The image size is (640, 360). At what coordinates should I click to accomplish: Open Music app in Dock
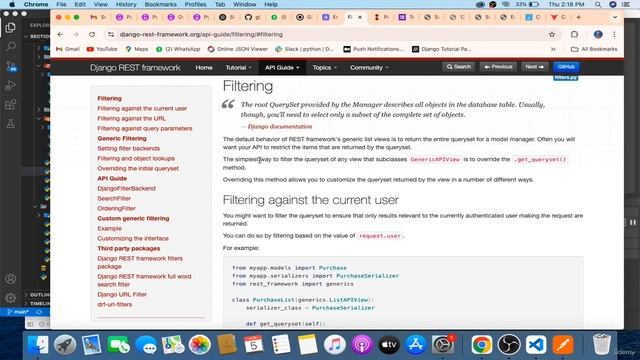coord(334,345)
